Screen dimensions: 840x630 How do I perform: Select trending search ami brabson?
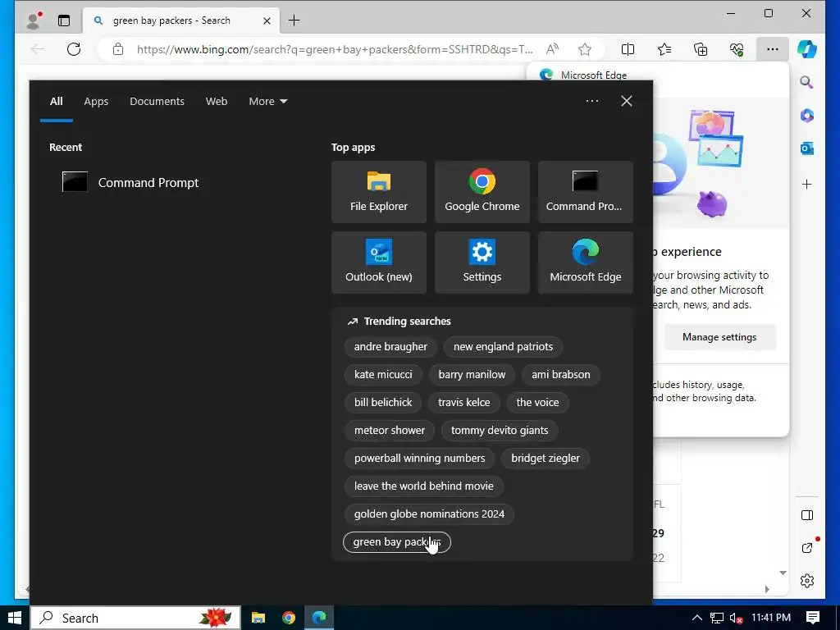561,374
